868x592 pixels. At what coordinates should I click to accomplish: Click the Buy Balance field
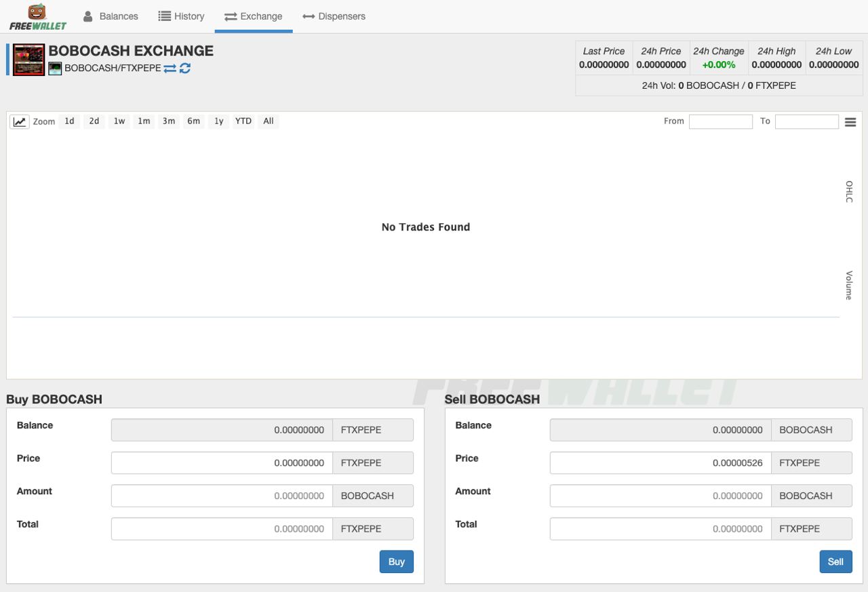click(222, 430)
